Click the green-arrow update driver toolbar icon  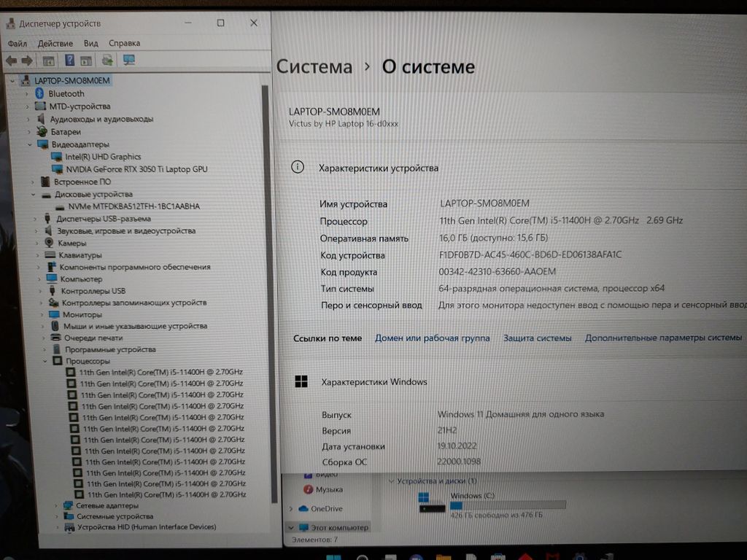pyautogui.click(x=107, y=61)
